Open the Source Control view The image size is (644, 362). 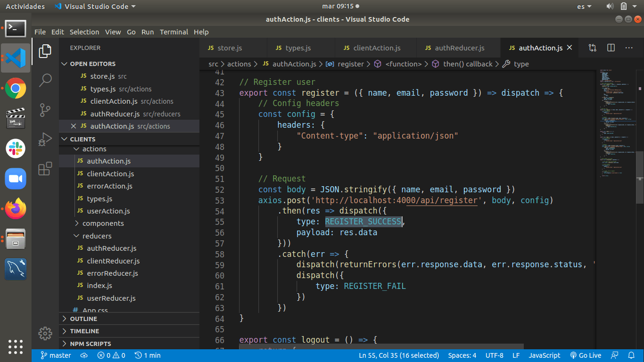click(x=45, y=110)
